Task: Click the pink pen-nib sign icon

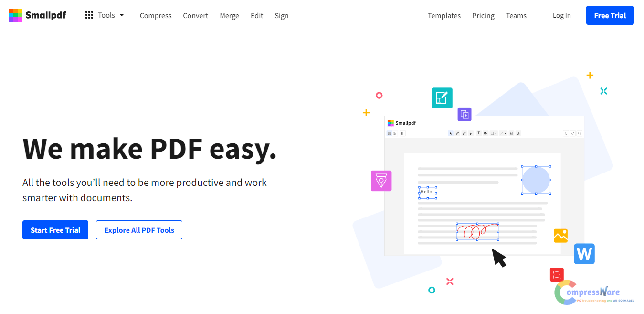Action: coord(381,181)
